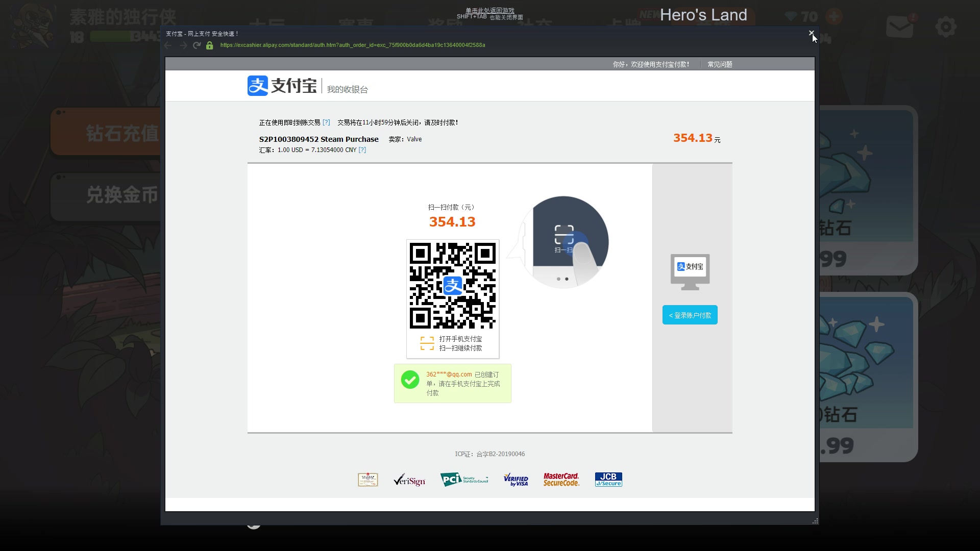Click the URL address bar text
980x551 pixels.
(x=353, y=45)
